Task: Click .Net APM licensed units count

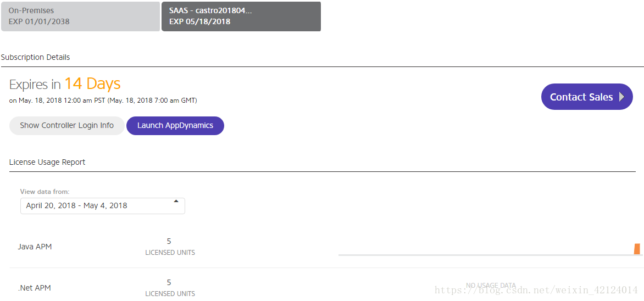Action: tap(169, 282)
